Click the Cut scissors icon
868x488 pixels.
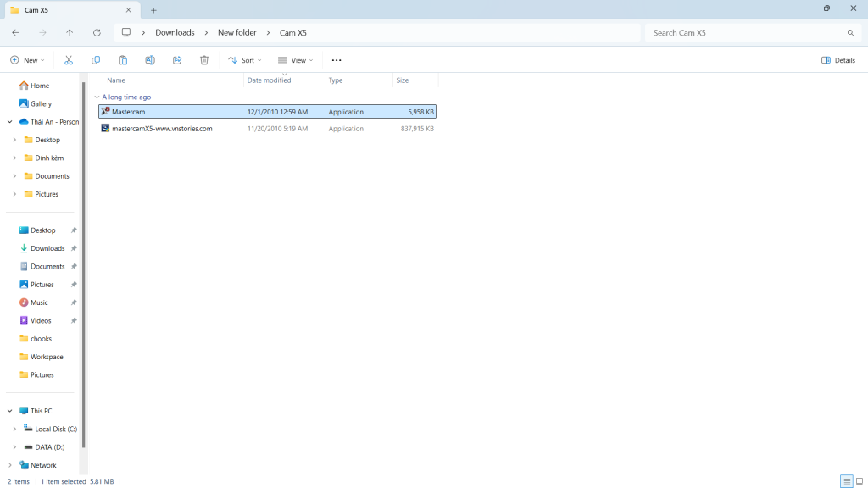[x=69, y=60]
